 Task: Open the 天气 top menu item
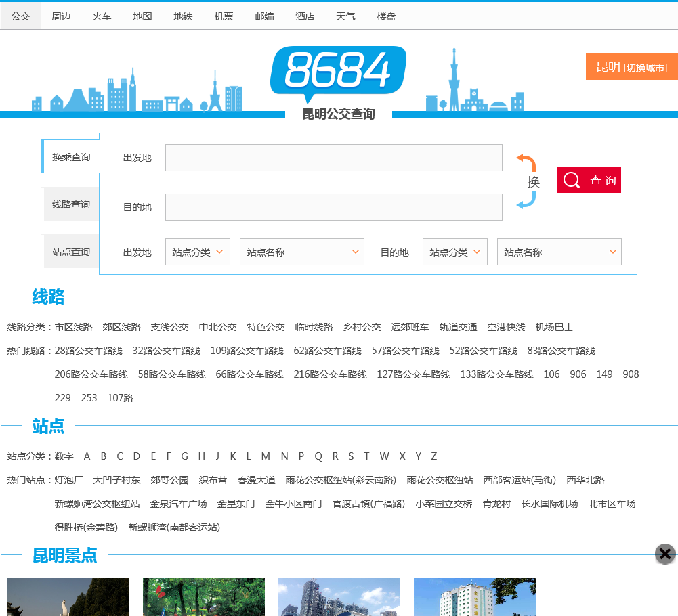click(x=345, y=16)
